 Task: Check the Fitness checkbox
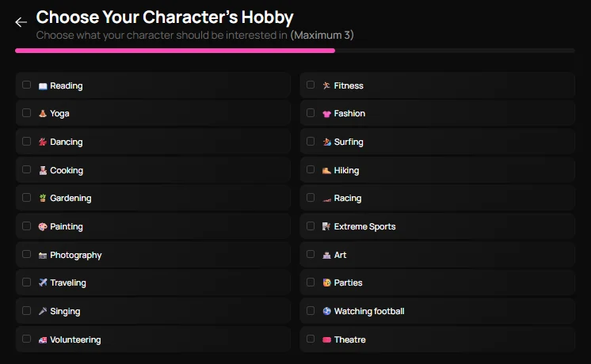311,85
